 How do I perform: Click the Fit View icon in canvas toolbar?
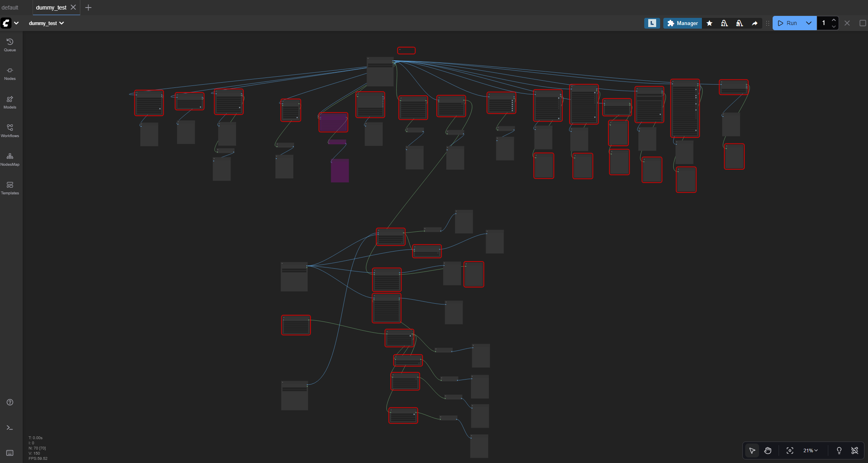click(790, 450)
